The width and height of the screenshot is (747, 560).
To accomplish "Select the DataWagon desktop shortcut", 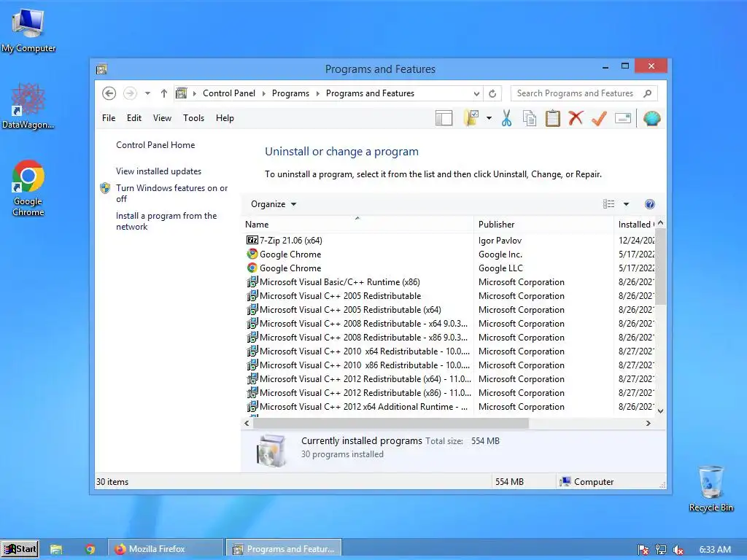I will pyautogui.click(x=28, y=106).
